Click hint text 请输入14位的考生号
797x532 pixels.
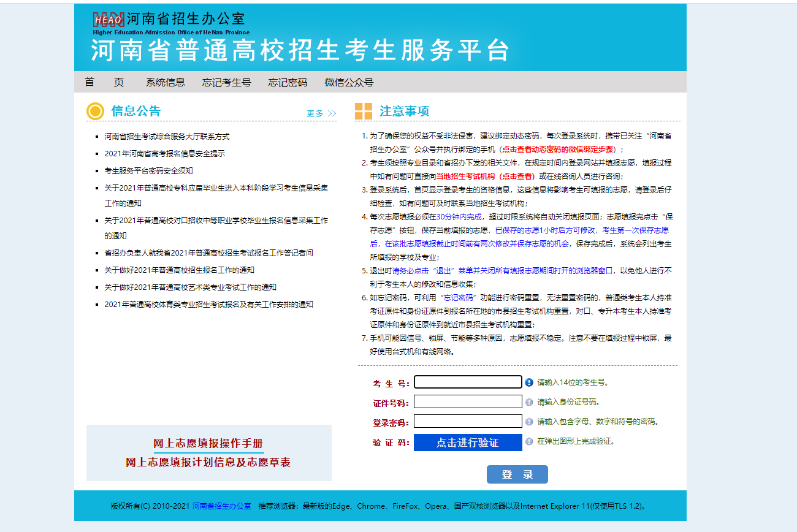(573, 382)
